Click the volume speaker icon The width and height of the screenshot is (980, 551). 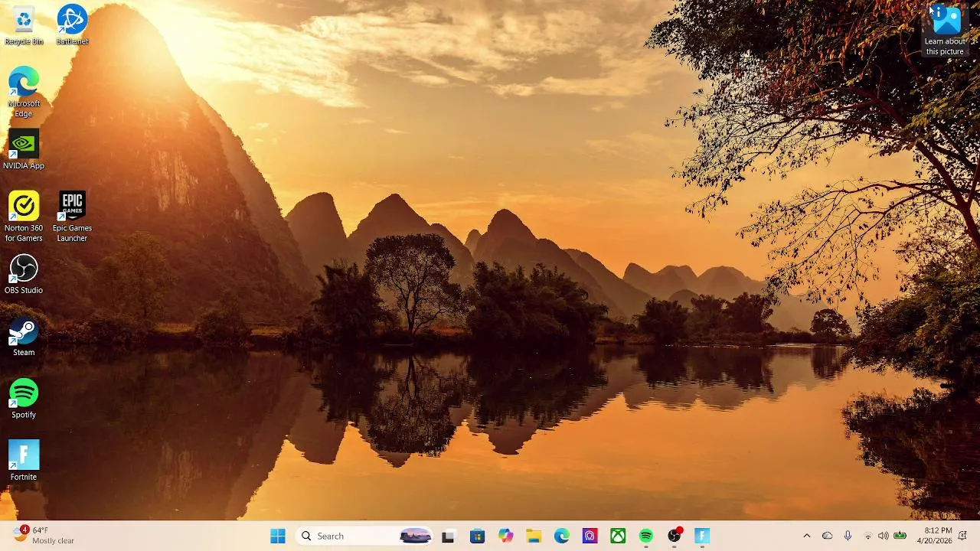pyautogui.click(x=884, y=536)
